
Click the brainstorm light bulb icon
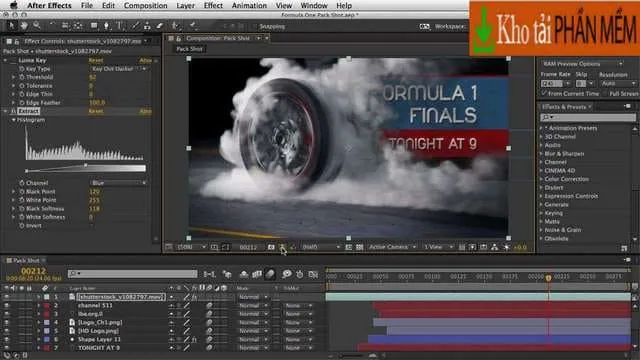pyautogui.click(x=287, y=274)
